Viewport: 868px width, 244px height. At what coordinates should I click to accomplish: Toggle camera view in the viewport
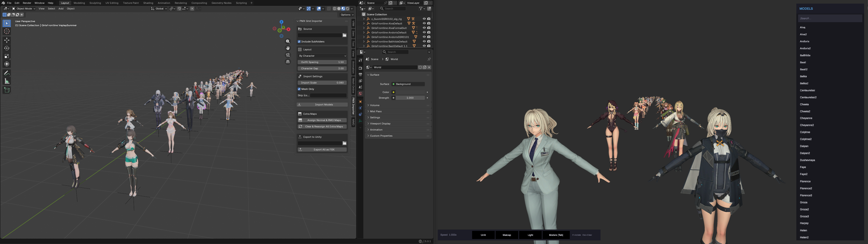(288, 55)
